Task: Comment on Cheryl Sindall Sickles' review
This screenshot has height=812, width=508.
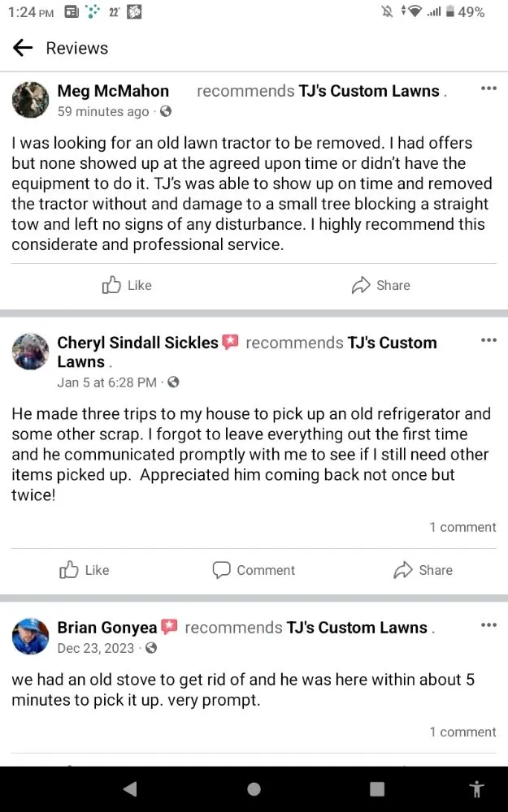Action: [x=254, y=570]
